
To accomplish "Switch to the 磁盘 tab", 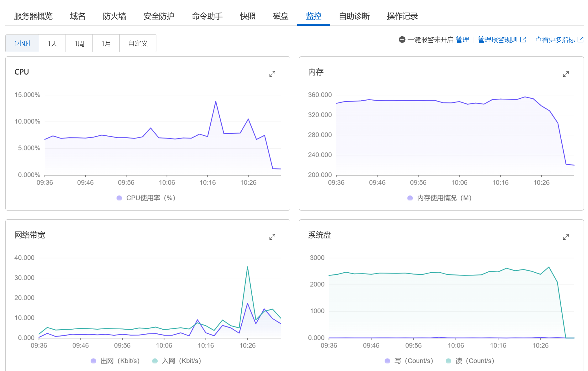I will (x=281, y=16).
